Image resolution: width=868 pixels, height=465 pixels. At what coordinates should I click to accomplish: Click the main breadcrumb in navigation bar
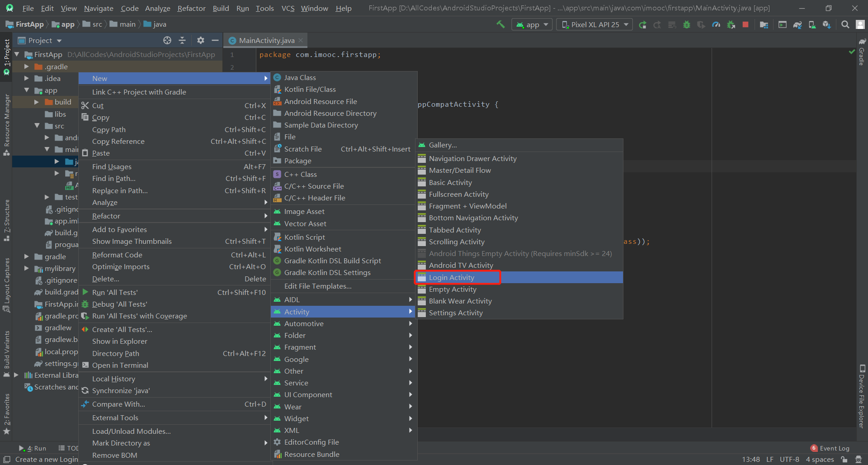pyautogui.click(x=123, y=24)
